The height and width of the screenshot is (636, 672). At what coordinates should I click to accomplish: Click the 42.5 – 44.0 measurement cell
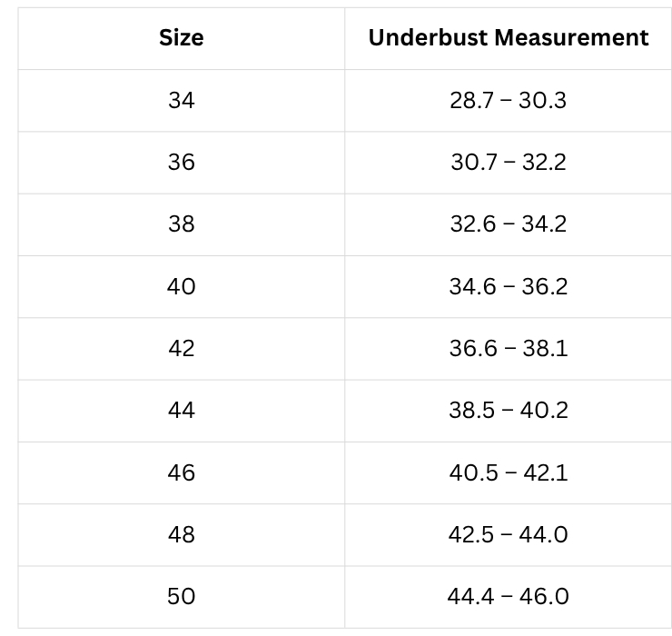[x=509, y=535]
